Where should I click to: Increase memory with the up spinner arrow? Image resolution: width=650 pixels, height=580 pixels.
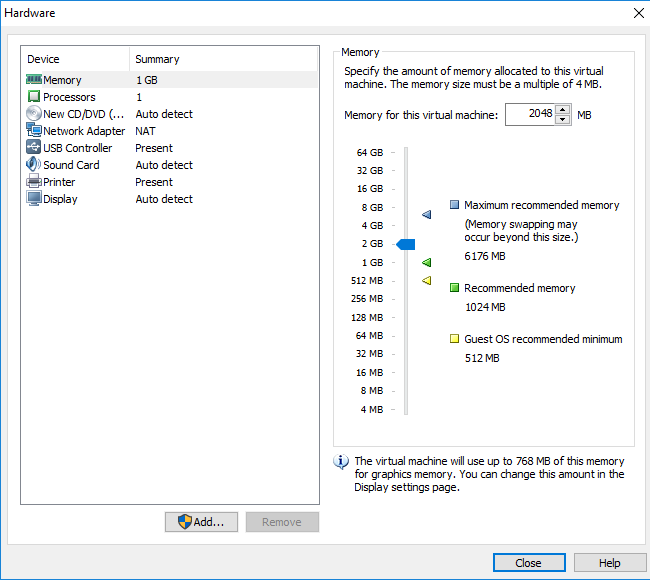coord(563,110)
